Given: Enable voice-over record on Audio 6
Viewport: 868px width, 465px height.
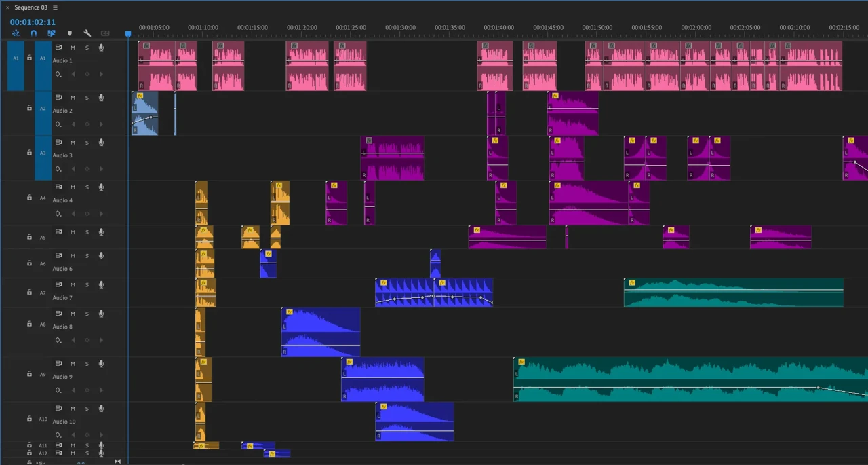Looking at the screenshot, I should click(x=101, y=256).
